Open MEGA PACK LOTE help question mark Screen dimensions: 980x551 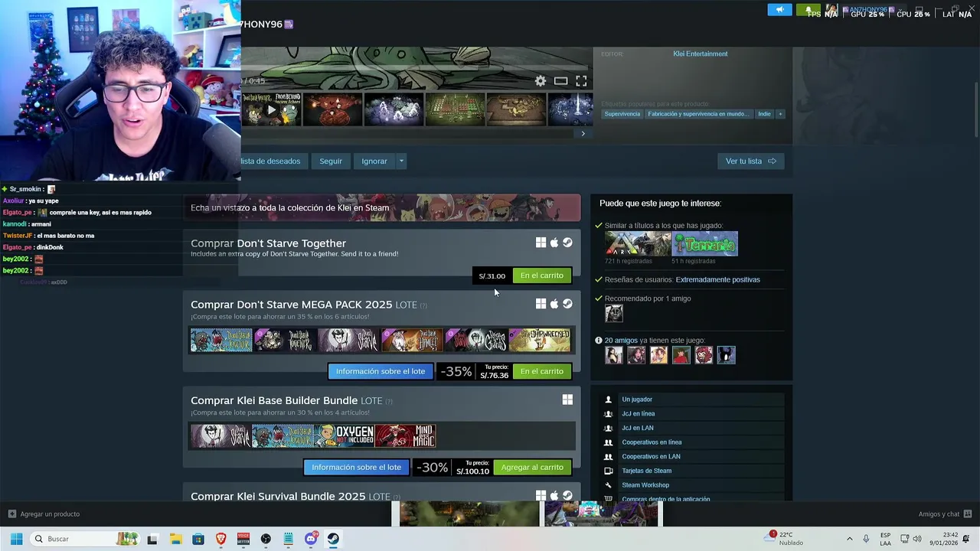423,305
